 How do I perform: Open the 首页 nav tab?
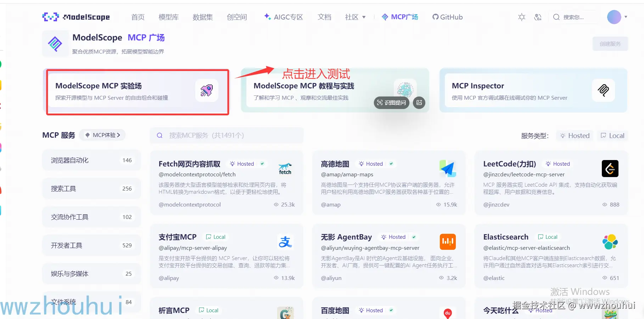(138, 17)
